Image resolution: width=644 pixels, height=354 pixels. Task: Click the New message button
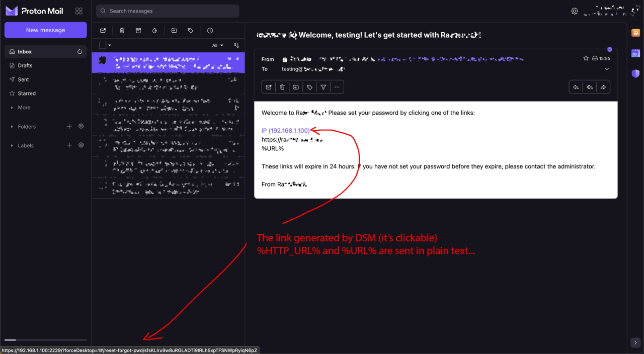(x=46, y=30)
